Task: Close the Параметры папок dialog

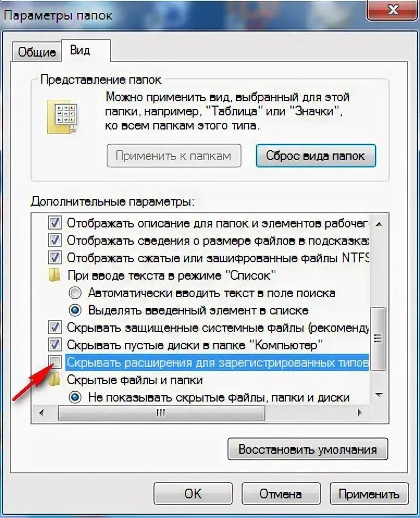Action: [x=393, y=10]
